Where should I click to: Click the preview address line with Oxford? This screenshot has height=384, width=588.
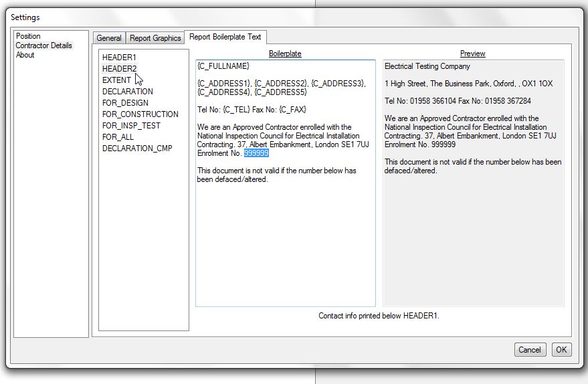[468, 83]
